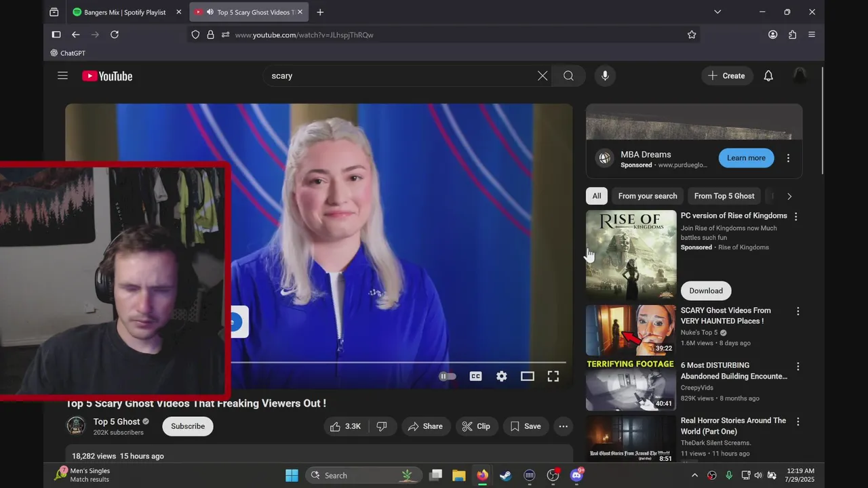Open the YouTube account avatar menu

pos(800,76)
